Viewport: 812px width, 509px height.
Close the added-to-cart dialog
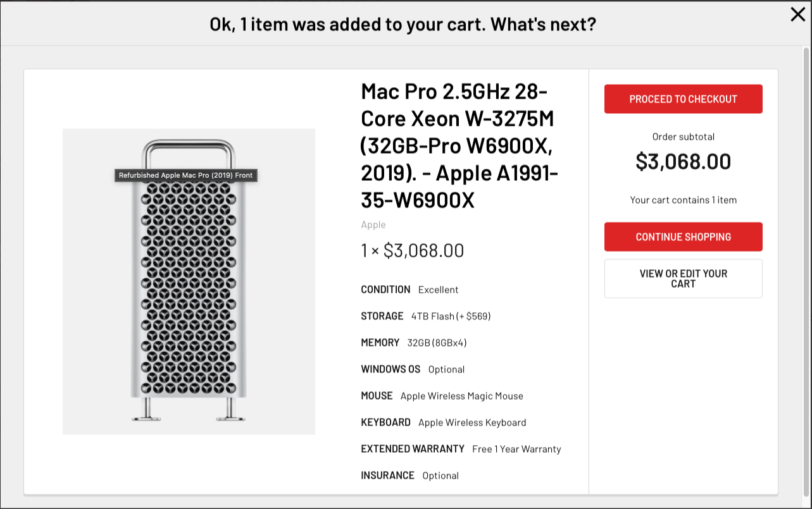pyautogui.click(x=797, y=15)
